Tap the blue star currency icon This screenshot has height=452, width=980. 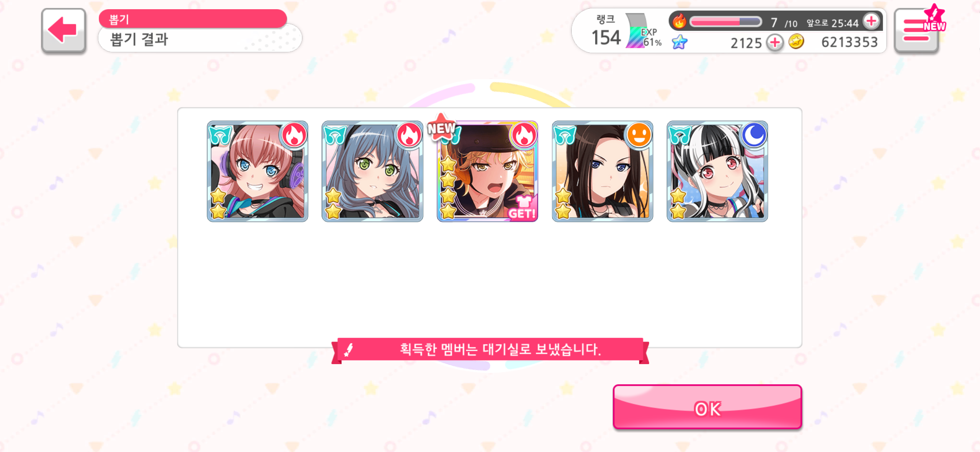coord(679,42)
